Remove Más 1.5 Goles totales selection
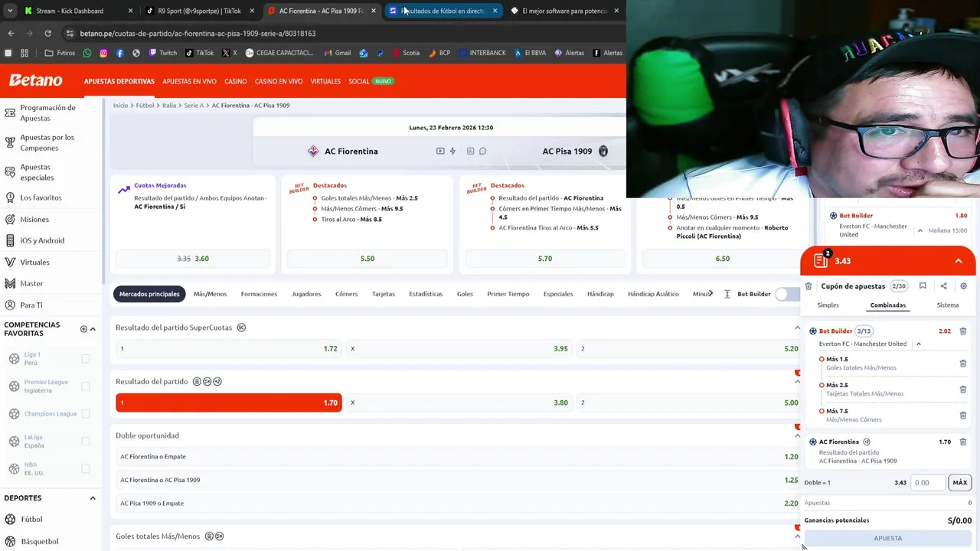Image resolution: width=980 pixels, height=551 pixels. pyautogui.click(x=963, y=364)
